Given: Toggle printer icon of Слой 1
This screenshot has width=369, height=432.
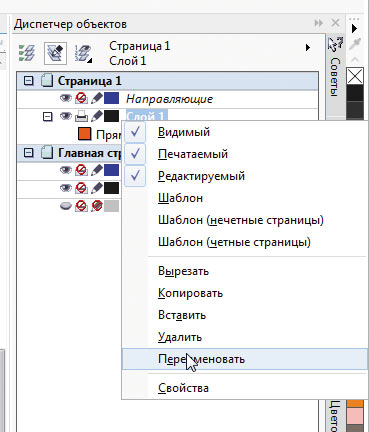Looking at the screenshot, I should (x=81, y=116).
